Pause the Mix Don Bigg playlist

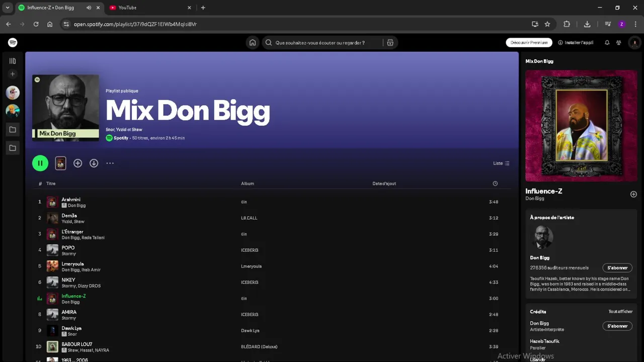tap(40, 163)
